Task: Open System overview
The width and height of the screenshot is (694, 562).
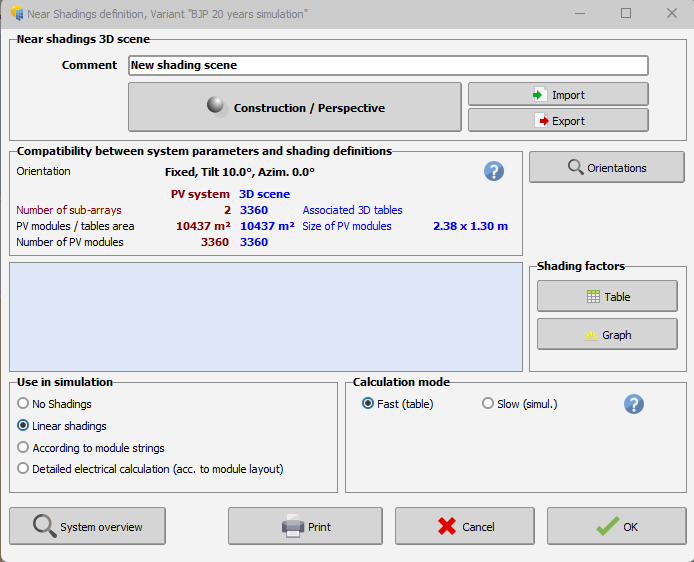Action: [87, 526]
